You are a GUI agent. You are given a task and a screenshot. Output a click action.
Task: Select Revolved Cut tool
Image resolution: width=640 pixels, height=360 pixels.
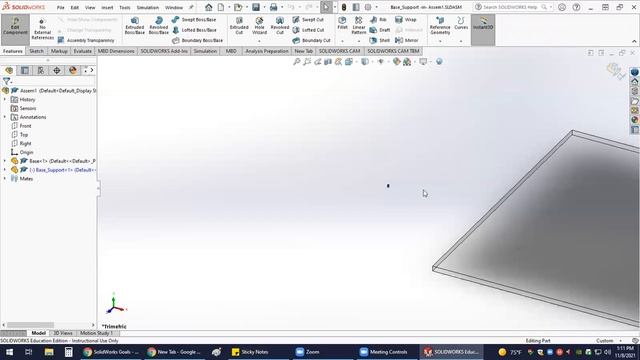click(280, 26)
